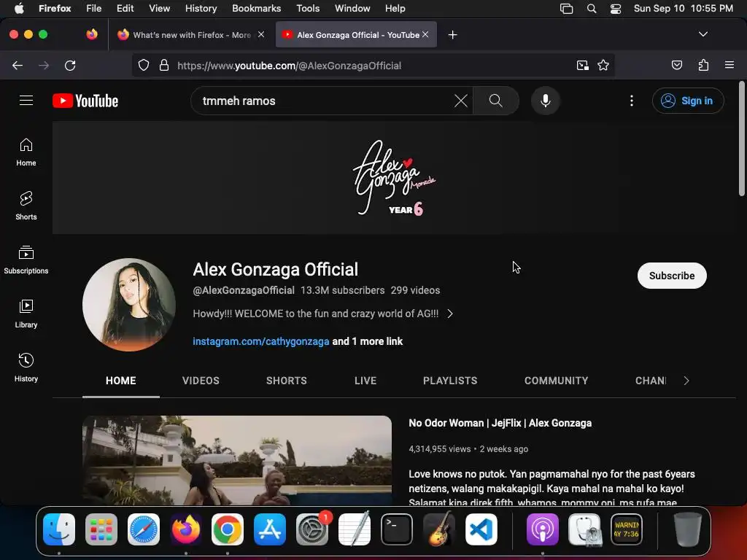The width and height of the screenshot is (747, 560).
Task: Close the Alex Gonzaga Official YouTube tab
Action: (425, 34)
